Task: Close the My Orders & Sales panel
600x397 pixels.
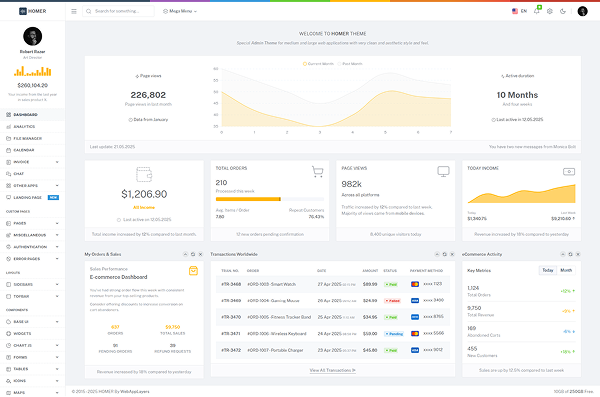Action: tap(200, 254)
